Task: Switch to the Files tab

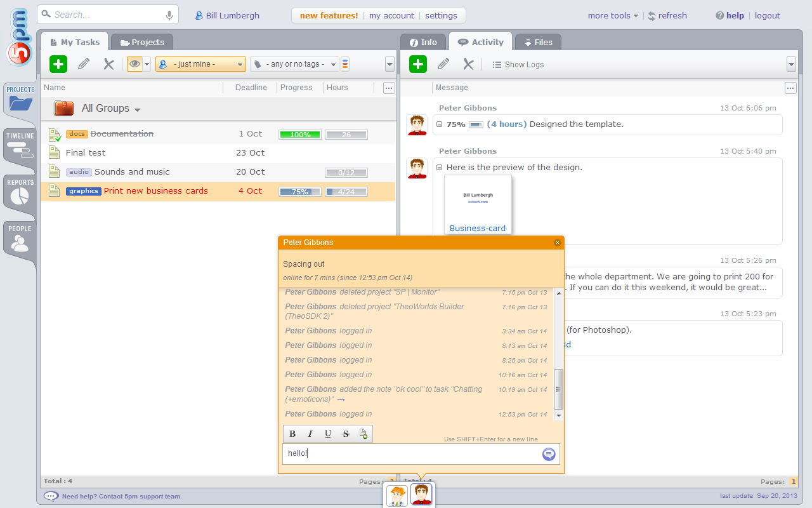Action: pyautogui.click(x=537, y=43)
